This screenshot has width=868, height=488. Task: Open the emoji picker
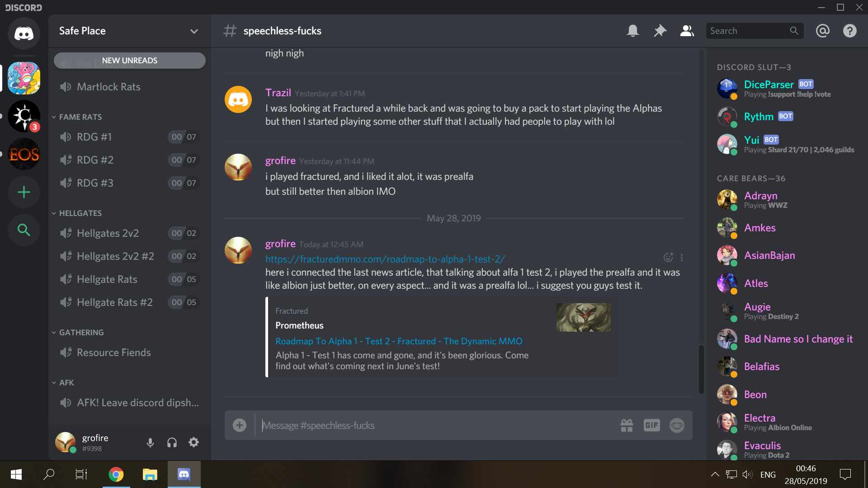pyautogui.click(x=677, y=425)
